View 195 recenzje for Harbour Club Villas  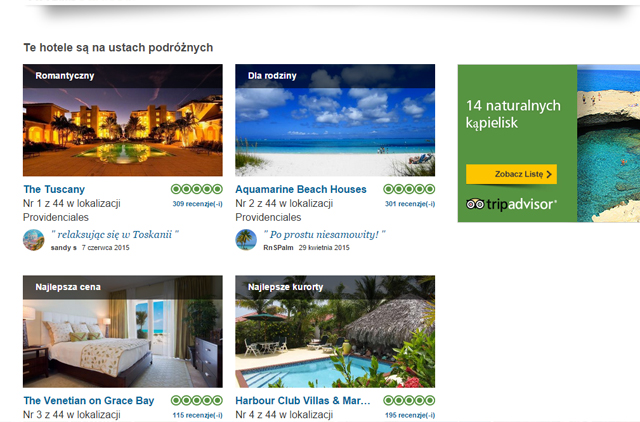[410, 415]
